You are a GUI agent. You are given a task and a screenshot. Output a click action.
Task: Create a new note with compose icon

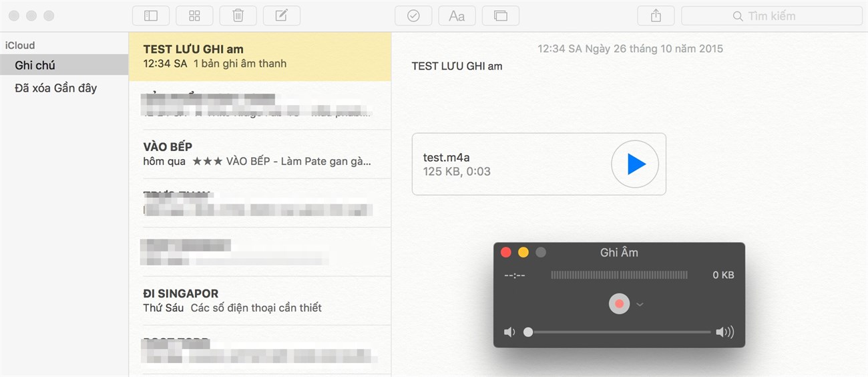pyautogui.click(x=282, y=15)
